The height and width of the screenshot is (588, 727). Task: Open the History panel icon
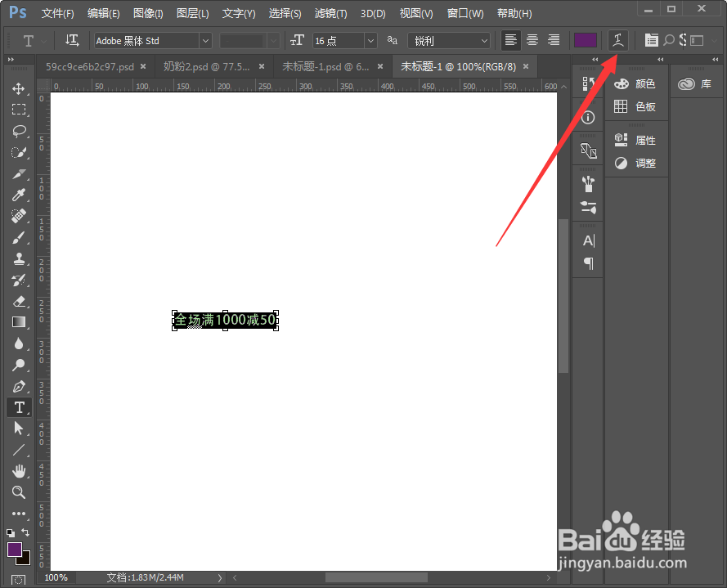tap(588, 83)
